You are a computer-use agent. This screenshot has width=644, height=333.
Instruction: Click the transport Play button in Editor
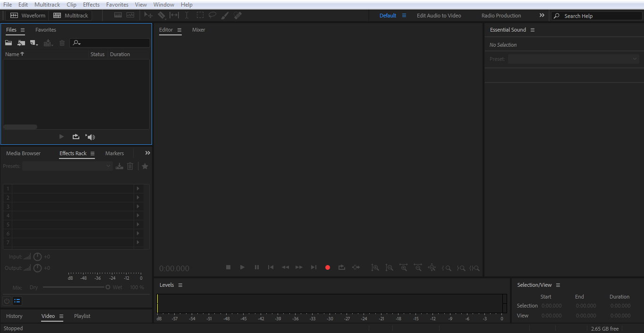(x=242, y=267)
